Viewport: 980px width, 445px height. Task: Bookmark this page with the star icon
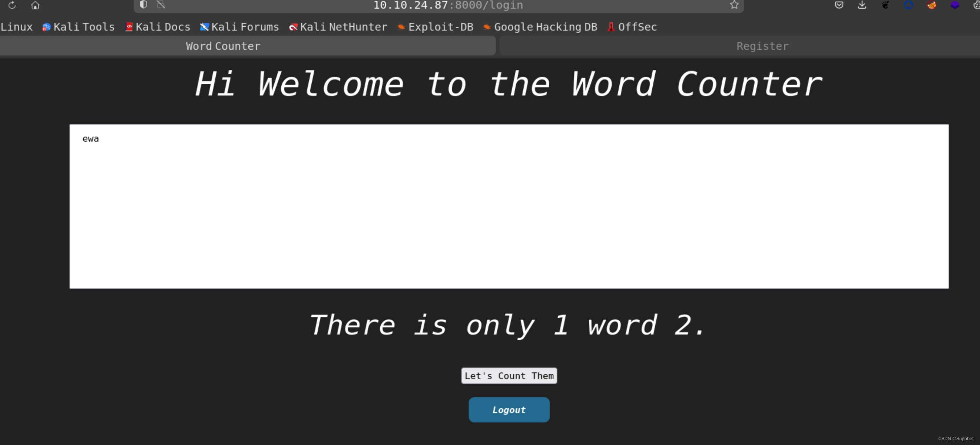tap(734, 4)
